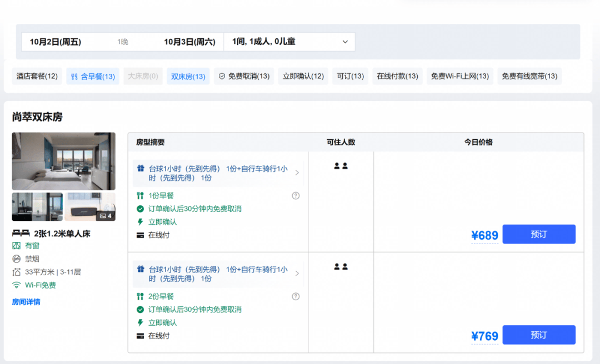This screenshot has height=364, width=600.
Task: Expand the first 台球1小时 package details chevron
Action: (x=297, y=173)
